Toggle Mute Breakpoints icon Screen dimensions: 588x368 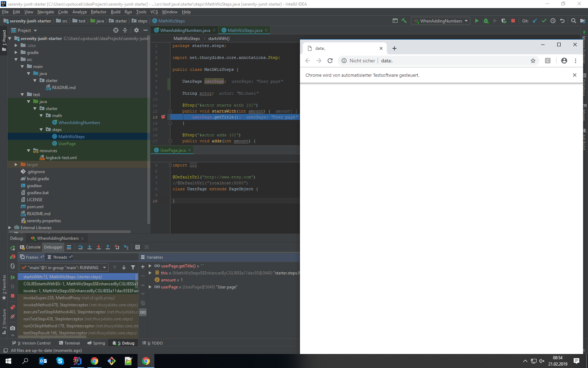pos(13,316)
